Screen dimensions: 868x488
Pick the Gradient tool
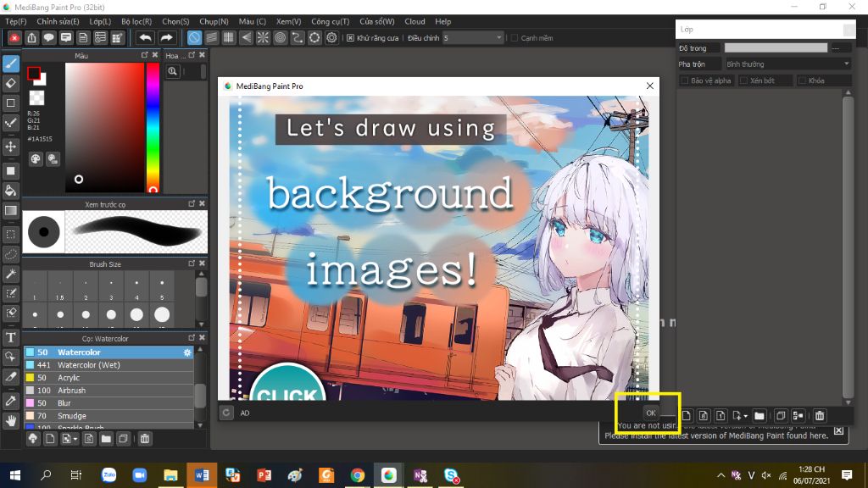coord(10,211)
